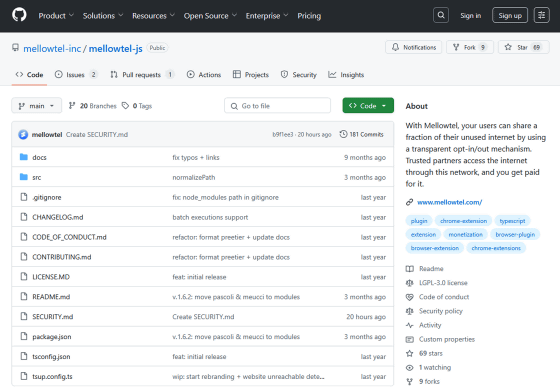Focus the Go to file search field
560x390 pixels.
(278, 106)
